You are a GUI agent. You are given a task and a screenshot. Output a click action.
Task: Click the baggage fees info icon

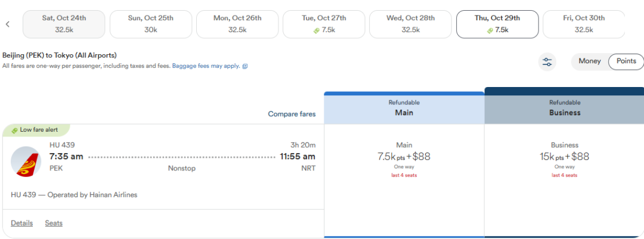[245, 66]
